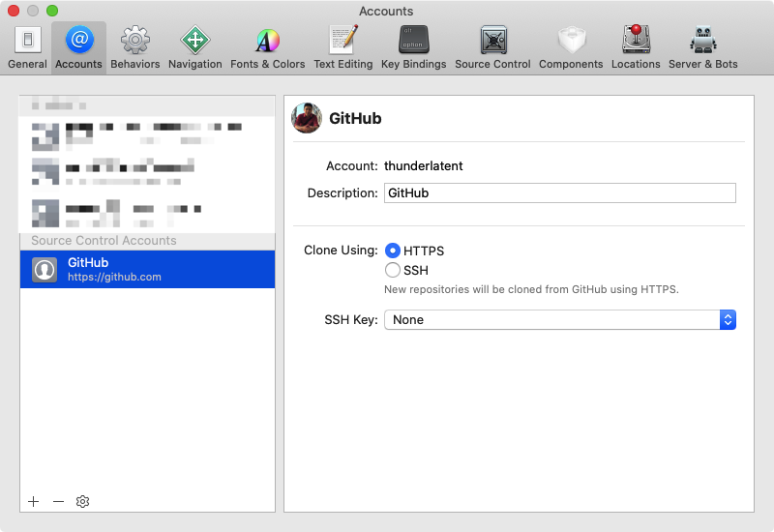Select the second blurred account row

point(148,173)
